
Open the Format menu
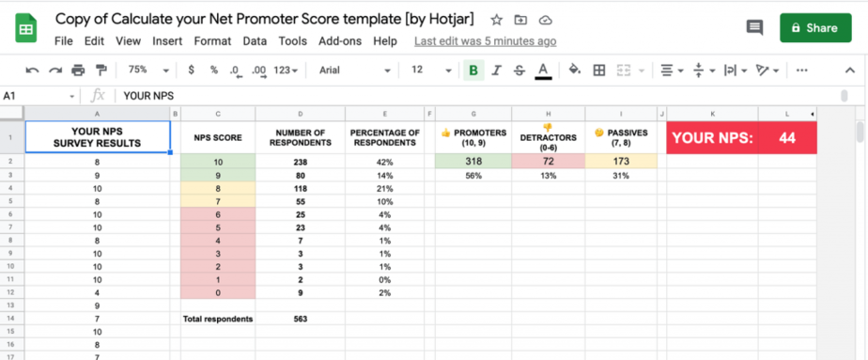(x=212, y=41)
